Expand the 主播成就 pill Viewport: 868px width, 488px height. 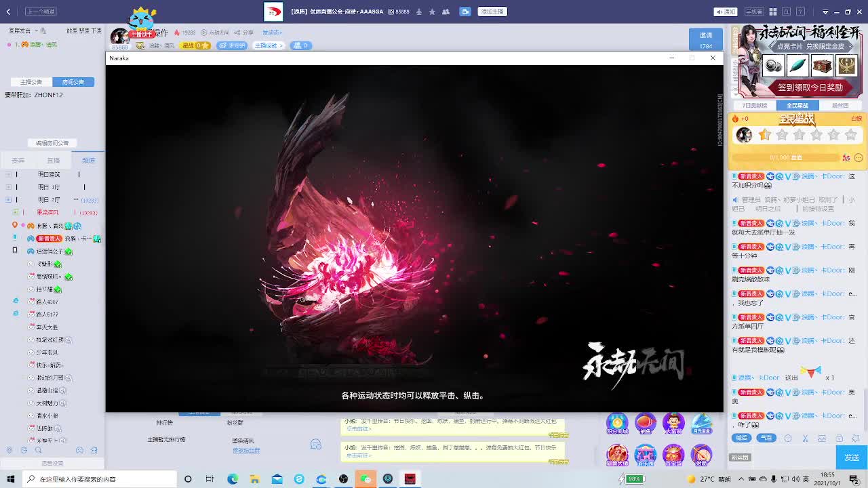[269, 45]
